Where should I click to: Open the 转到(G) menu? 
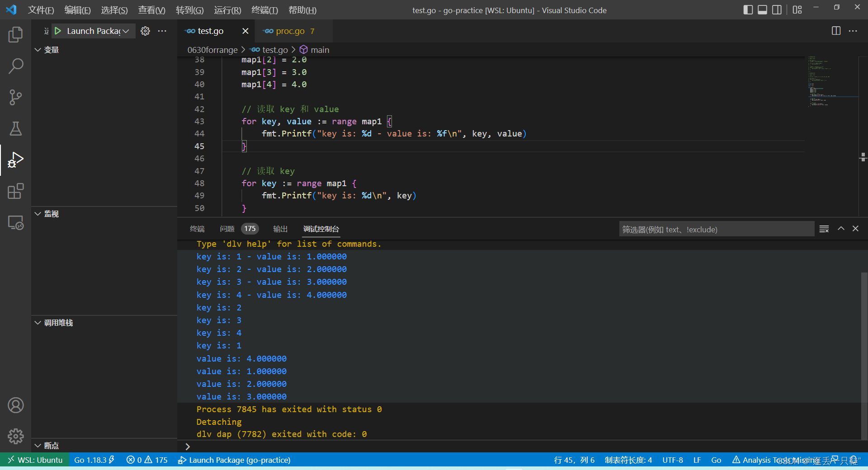tap(190, 10)
